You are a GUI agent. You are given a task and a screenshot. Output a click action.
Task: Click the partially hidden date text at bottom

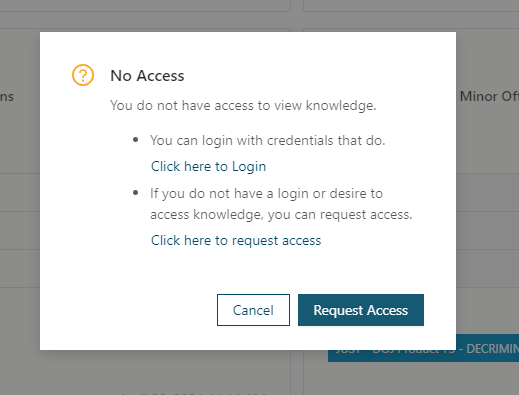[193, 393]
